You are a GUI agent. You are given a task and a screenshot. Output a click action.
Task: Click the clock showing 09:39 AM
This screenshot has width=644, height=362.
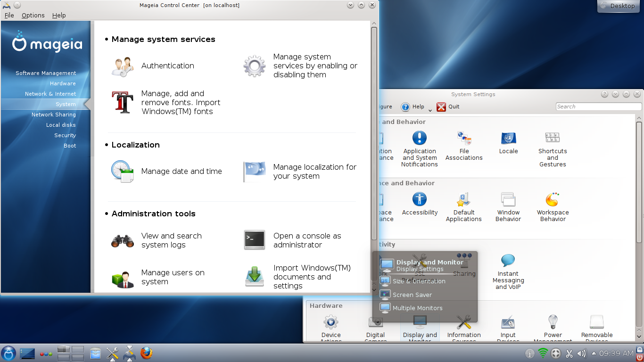pos(616,353)
